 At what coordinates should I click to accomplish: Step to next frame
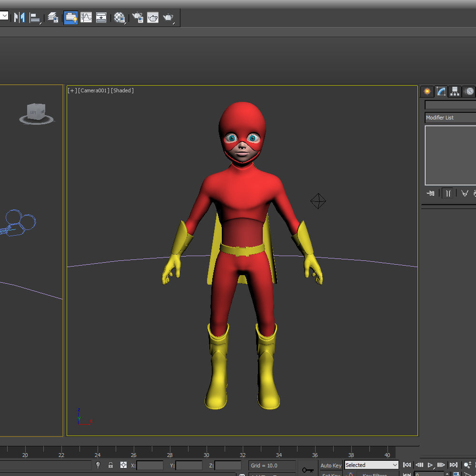click(441, 465)
